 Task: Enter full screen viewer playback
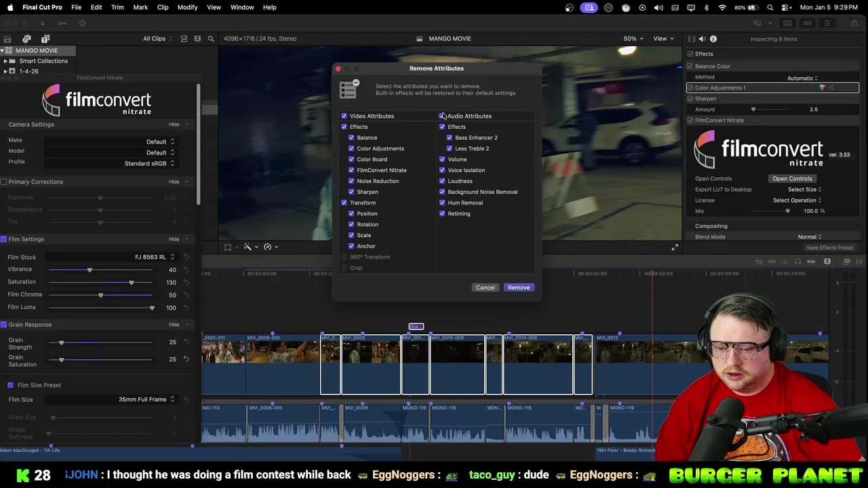tap(675, 247)
